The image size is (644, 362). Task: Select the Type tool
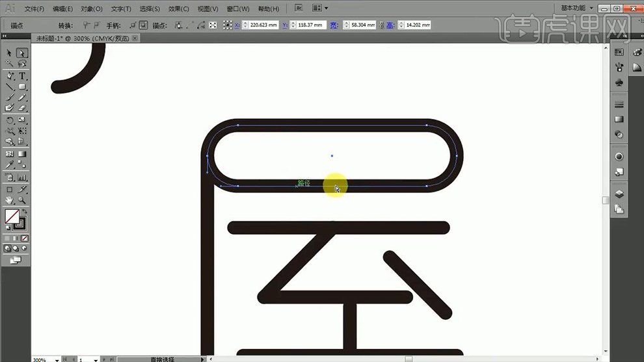(22, 76)
